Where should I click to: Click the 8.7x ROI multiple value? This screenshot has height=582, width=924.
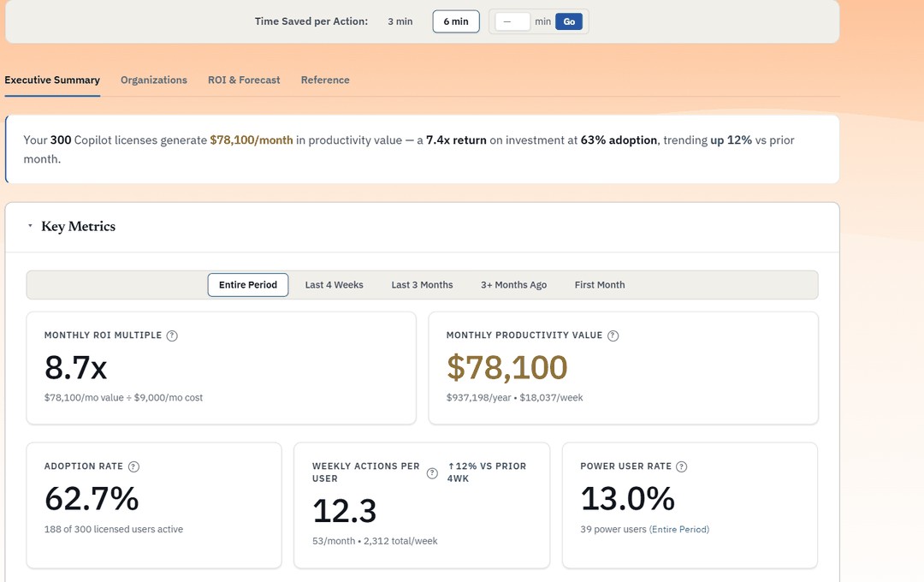(x=76, y=367)
